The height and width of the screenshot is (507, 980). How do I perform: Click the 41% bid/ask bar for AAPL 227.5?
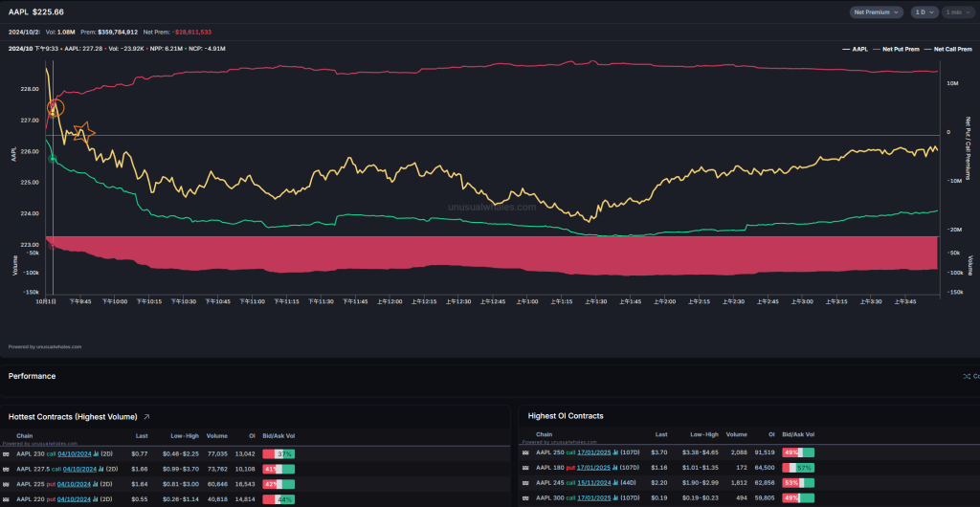pyautogui.click(x=278, y=469)
